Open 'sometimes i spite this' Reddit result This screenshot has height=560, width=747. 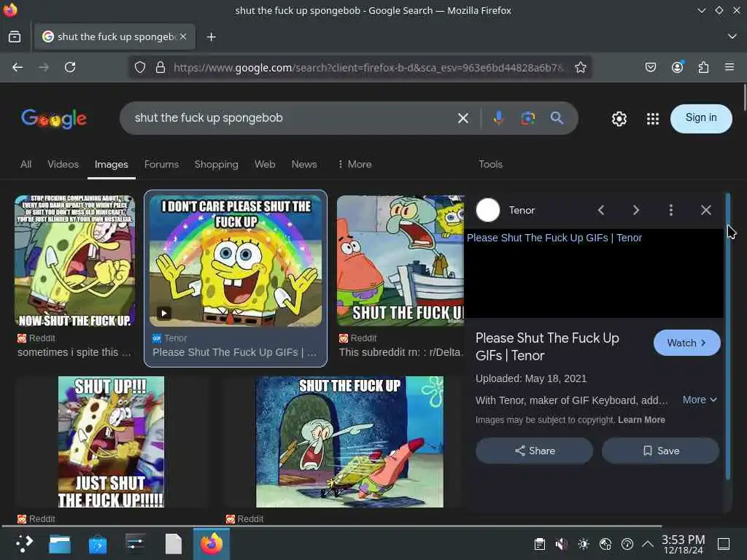click(x=74, y=352)
